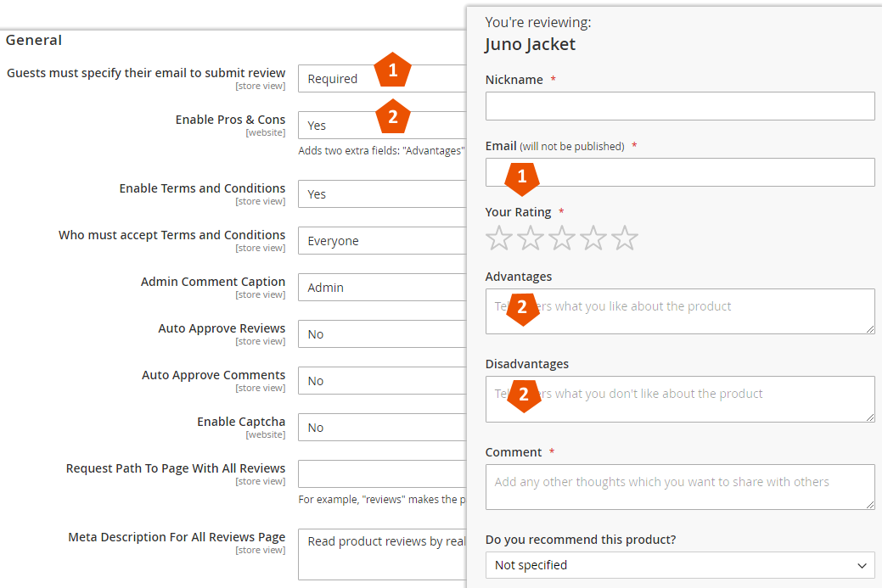Click orange marker 1 beside Required field

[392, 70]
